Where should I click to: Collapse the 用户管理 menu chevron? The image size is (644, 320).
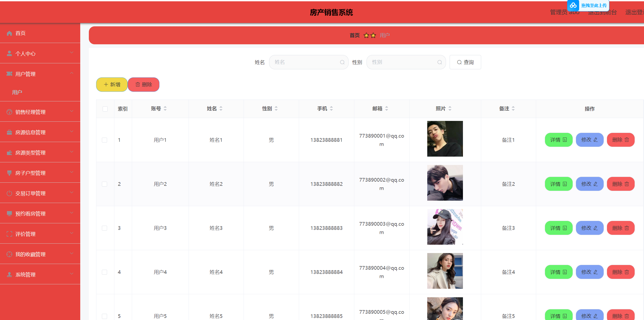tap(72, 73)
